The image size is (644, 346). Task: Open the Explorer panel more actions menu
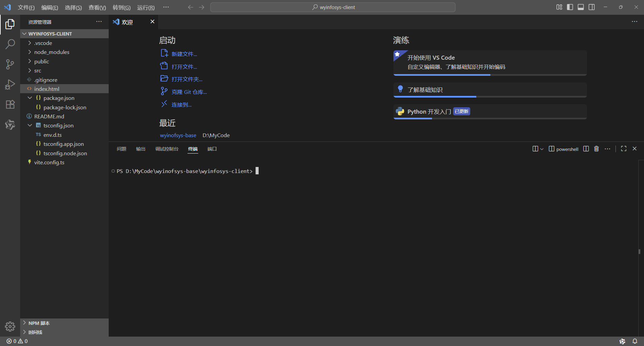[99, 22]
